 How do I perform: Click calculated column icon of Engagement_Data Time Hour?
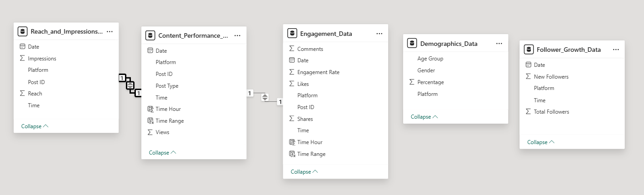click(x=292, y=142)
